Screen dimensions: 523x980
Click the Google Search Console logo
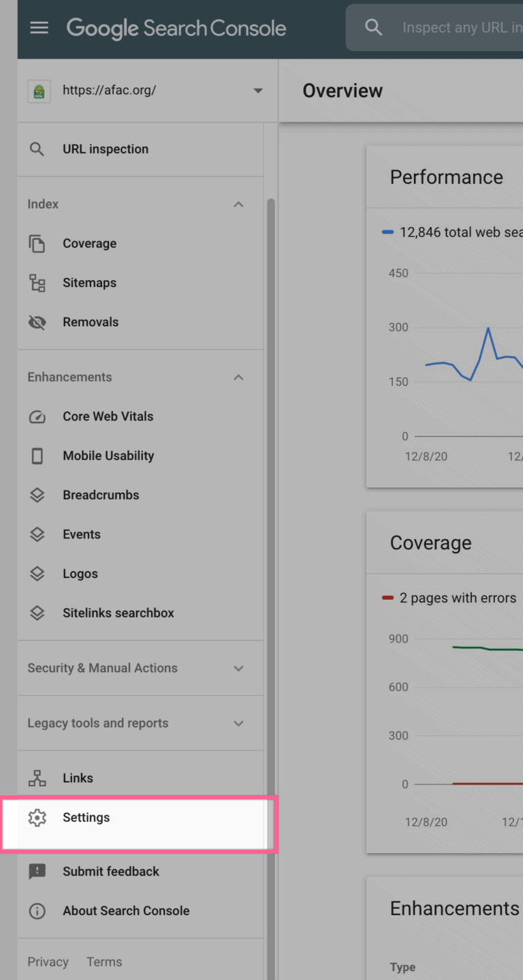pos(176,28)
